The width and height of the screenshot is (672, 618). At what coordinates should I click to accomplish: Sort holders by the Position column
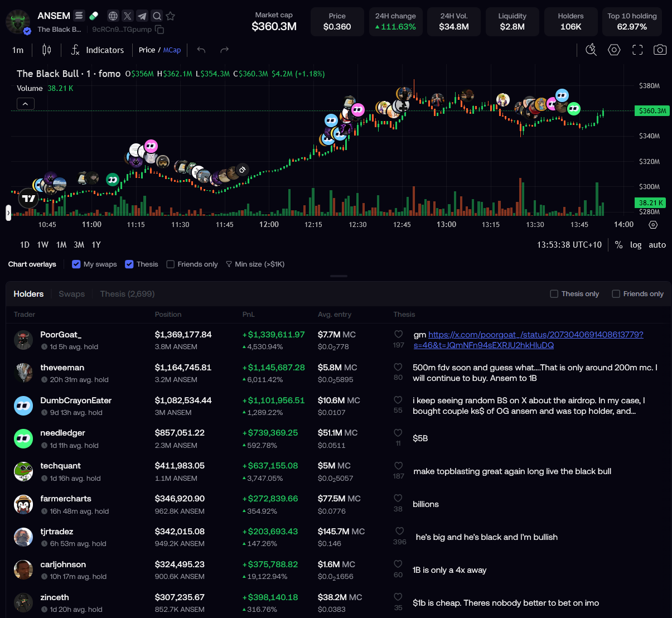168,315
